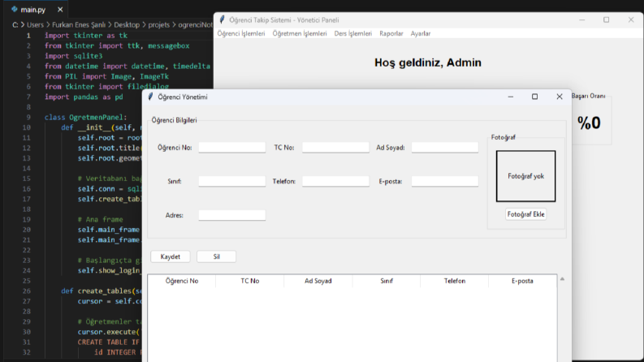644x362 pixels.
Task: Click the Sil button
Action: (x=216, y=256)
